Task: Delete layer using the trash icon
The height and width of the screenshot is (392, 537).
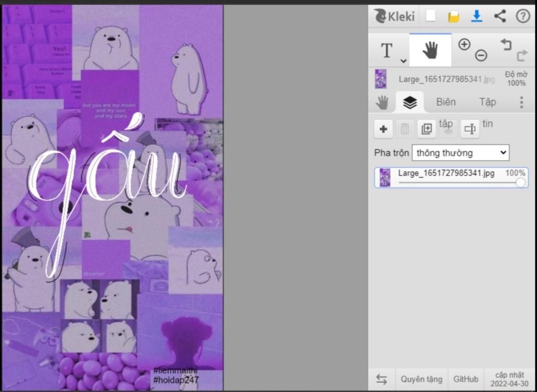Action: click(x=405, y=129)
